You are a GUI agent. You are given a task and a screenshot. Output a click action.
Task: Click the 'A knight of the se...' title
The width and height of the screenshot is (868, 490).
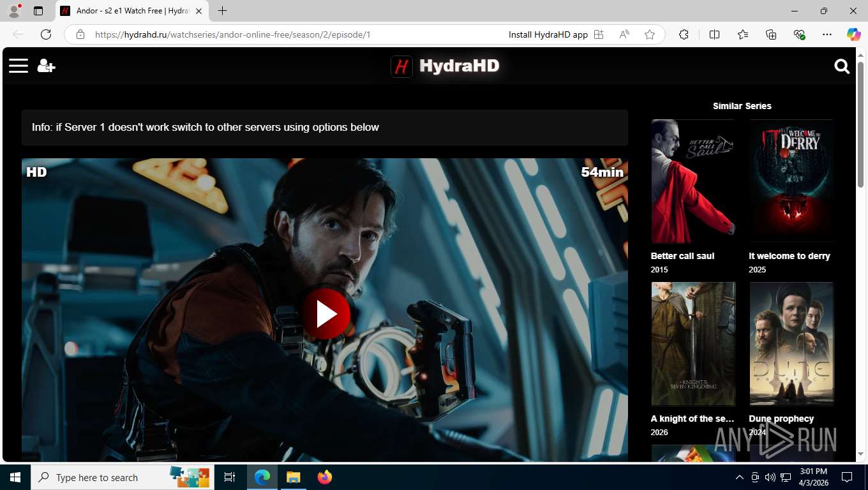tap(692, 419)
